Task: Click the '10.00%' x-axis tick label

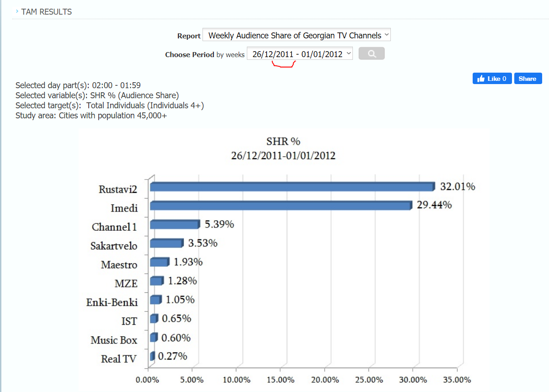Action: click(236, 380)
